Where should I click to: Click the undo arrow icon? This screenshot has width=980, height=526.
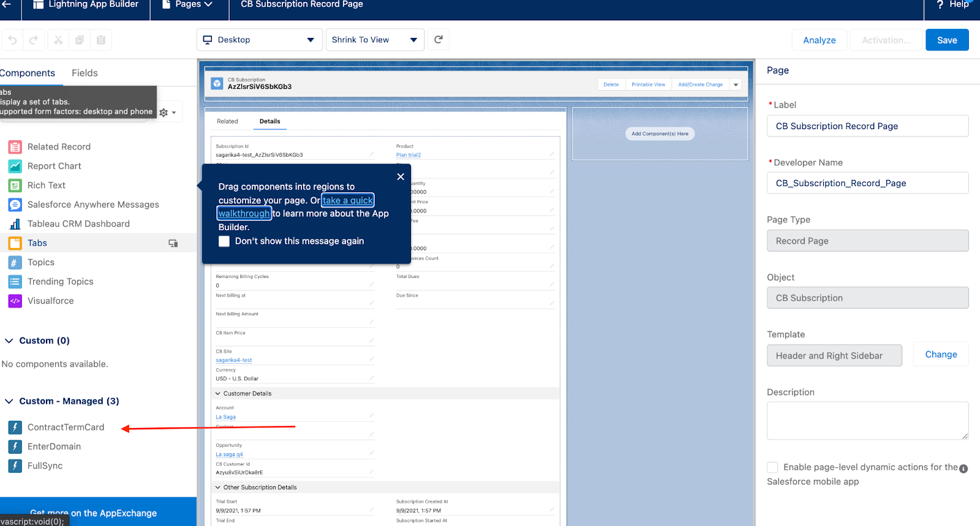tap(13, 40)
